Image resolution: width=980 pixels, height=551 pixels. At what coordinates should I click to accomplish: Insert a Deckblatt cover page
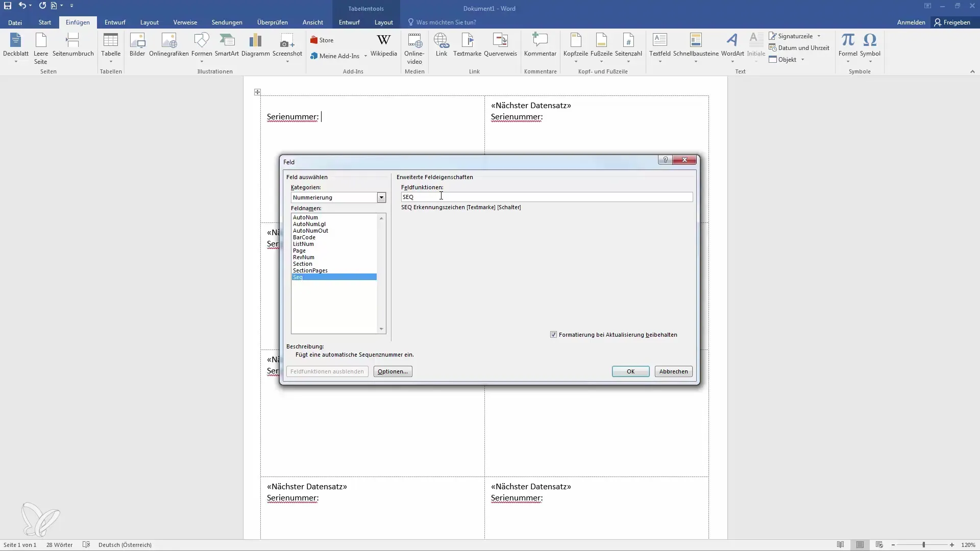coord(16,48)
